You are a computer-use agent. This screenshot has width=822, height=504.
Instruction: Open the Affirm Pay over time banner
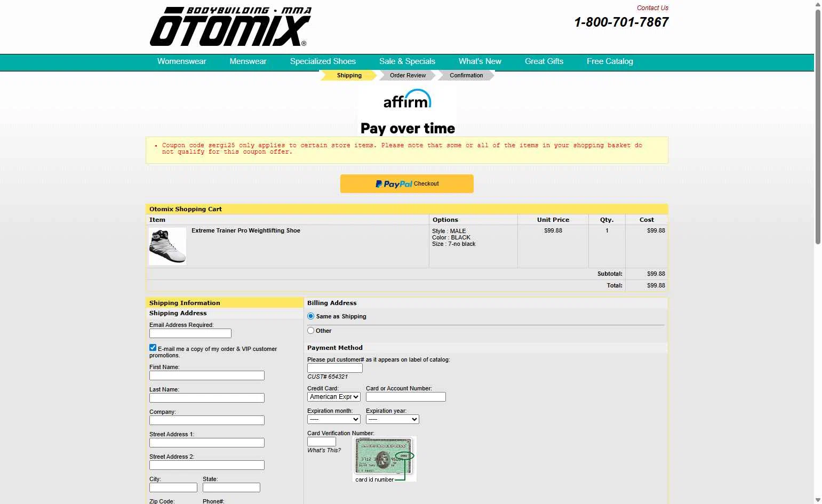click(407, 111)
